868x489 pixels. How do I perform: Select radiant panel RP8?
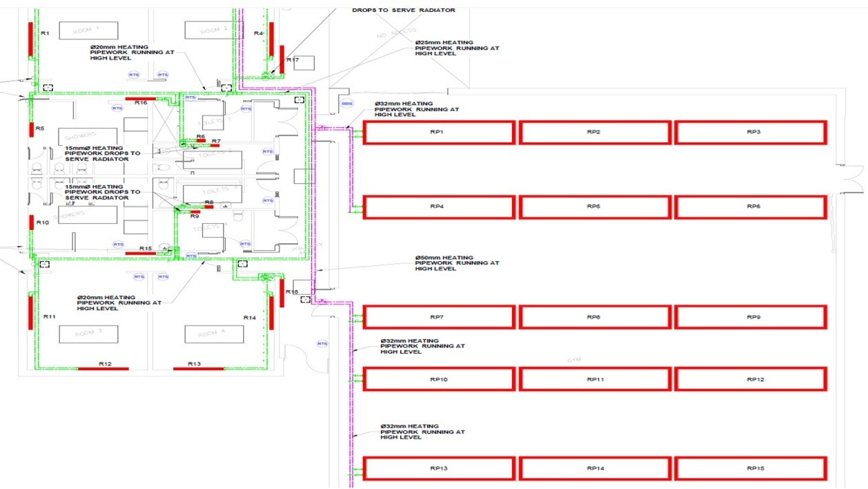595,317
